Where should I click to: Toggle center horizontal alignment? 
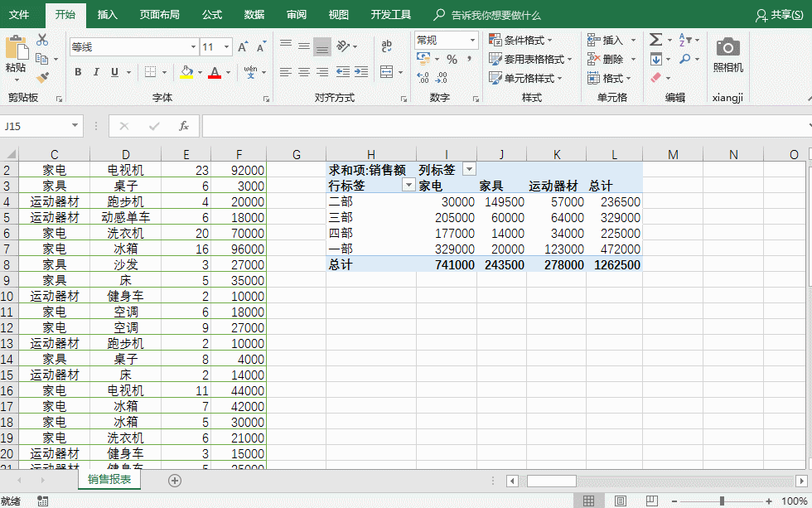coord(304,72)
